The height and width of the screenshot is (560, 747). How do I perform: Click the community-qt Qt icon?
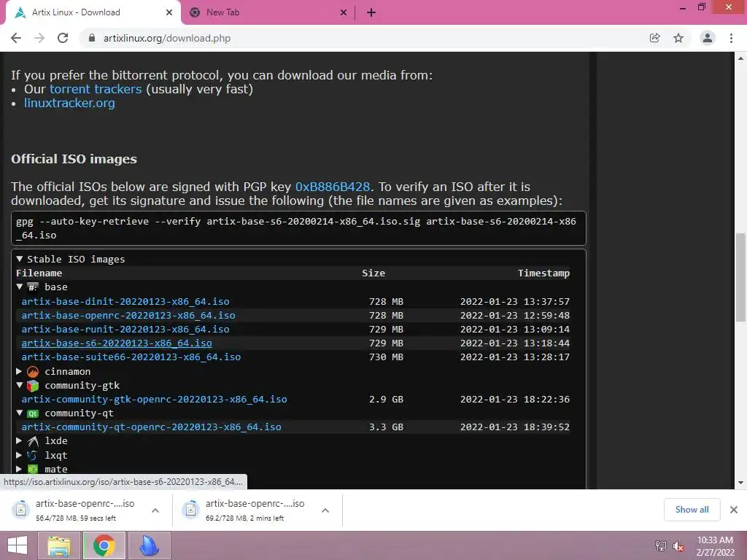(x=33, y=413)
